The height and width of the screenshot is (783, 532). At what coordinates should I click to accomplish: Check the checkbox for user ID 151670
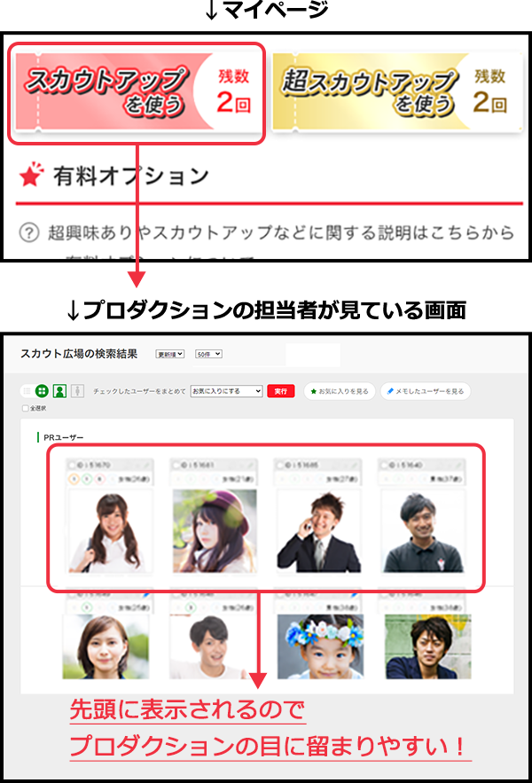72,465
